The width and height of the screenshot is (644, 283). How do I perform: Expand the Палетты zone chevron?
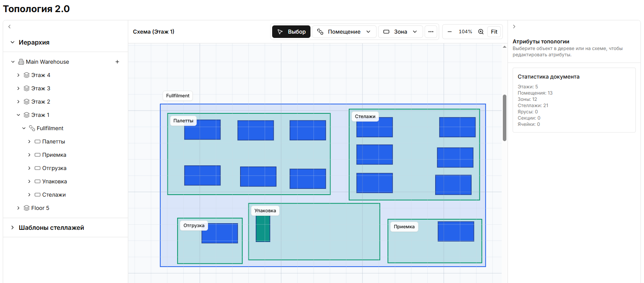pos(29,141)
